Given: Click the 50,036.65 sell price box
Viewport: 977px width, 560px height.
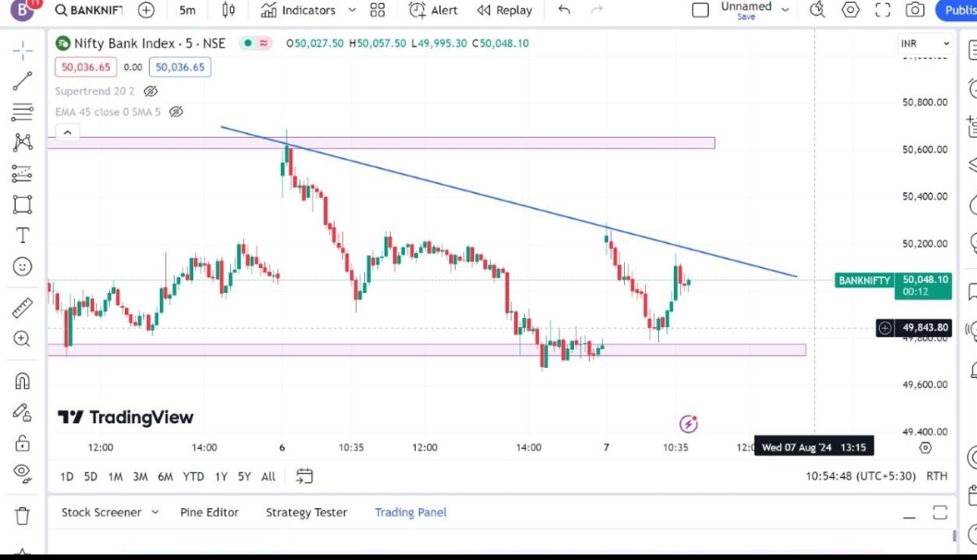Looking at the screenshot, I should 85,67.
